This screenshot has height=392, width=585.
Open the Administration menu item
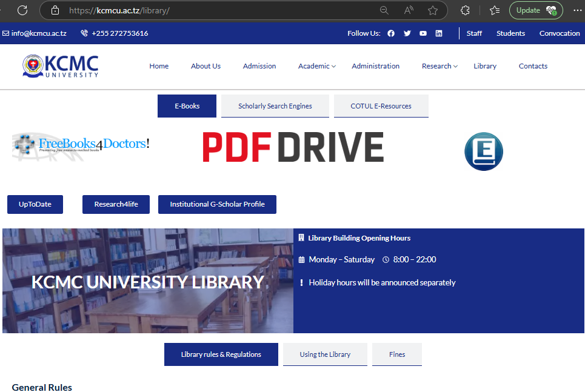pyautogui.click(x=375, y=66)
